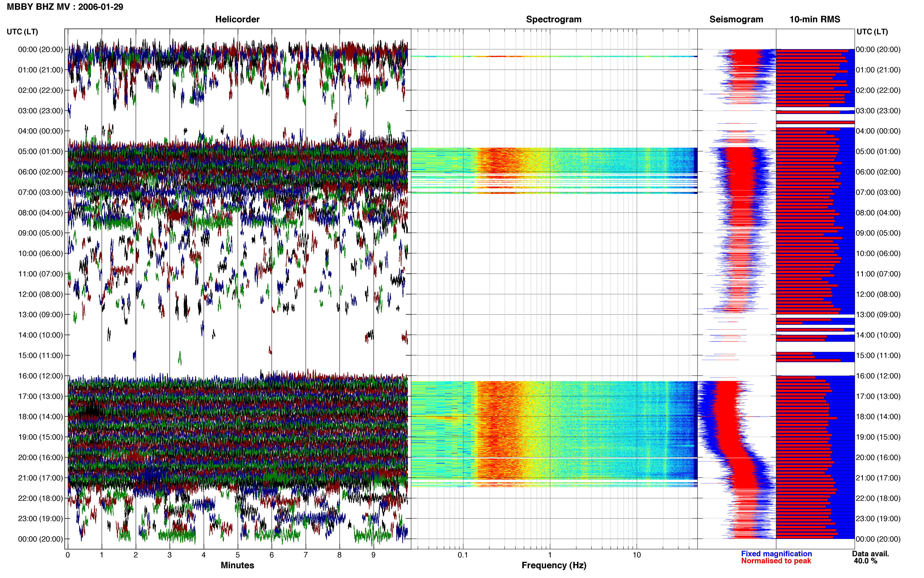924x578 pixels.
Task: Click '05:00 (01:00)' on the Helicorder time axis
Action: click(x=41, y=151)
